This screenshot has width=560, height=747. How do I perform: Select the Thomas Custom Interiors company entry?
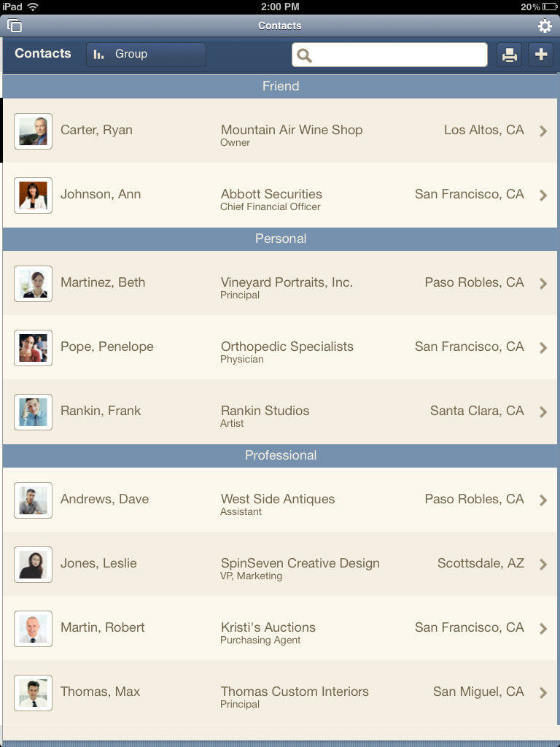pos(295,692)
